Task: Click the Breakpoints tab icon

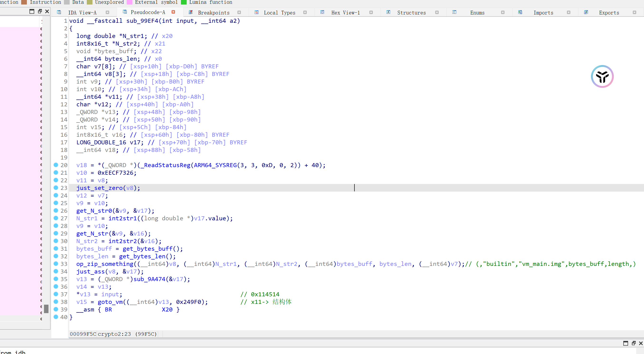Action: (190, 12)
